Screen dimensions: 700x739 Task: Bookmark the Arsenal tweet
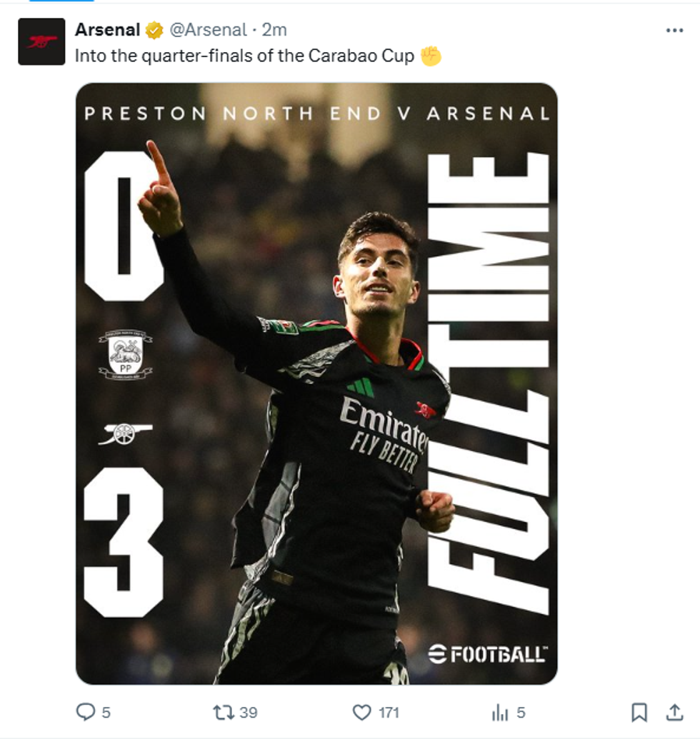tap(639, 712)
